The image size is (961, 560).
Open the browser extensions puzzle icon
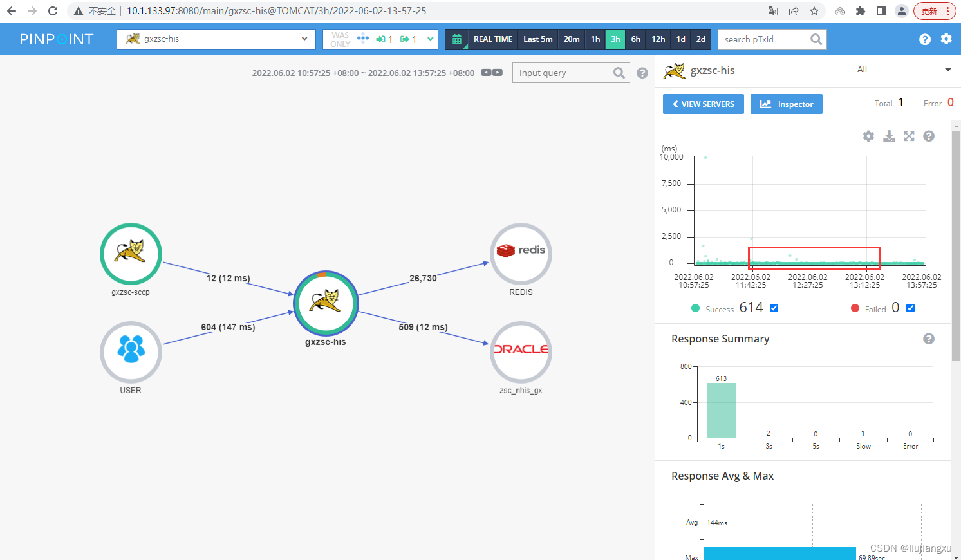coord(861,11)
